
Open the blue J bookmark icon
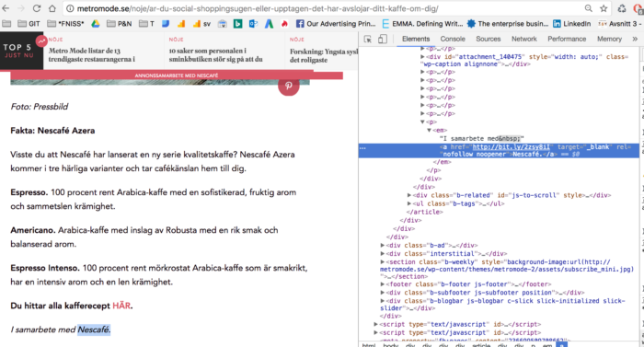click(166, 24)
